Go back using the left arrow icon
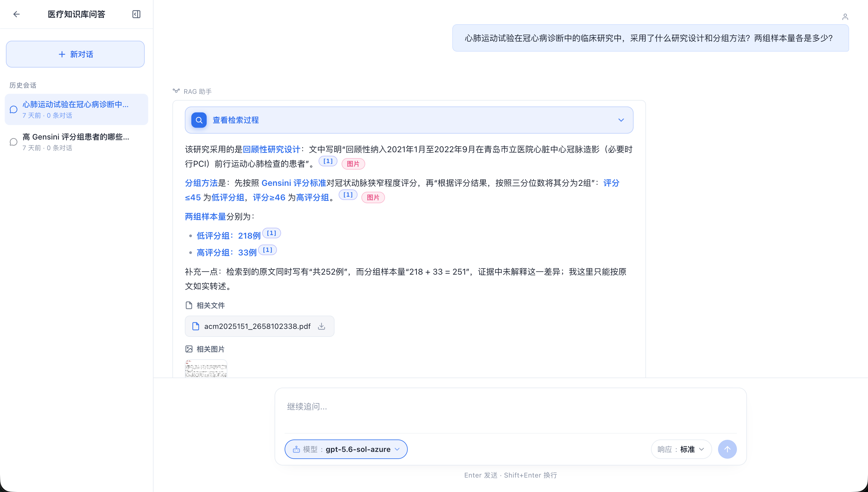The width and height of the screenshot is (868, 492). (x=16, y=14)
